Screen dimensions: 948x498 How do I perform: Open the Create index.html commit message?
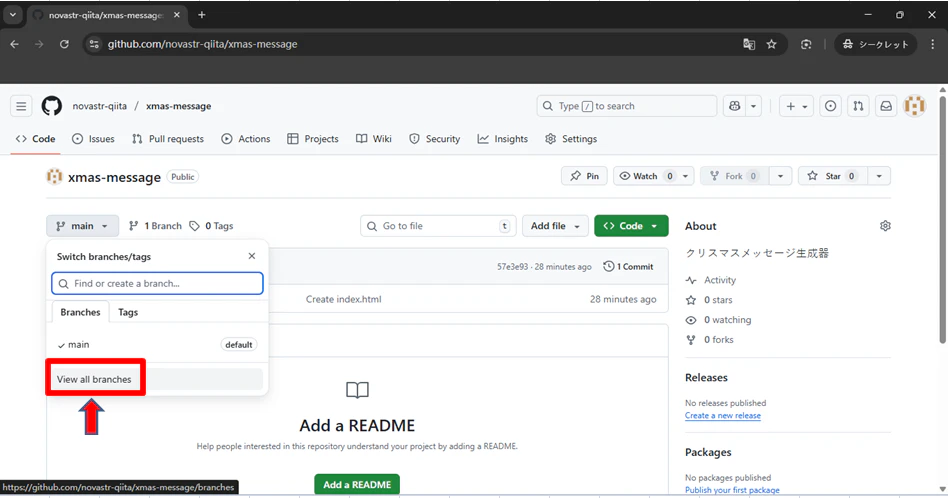pos(343,299)
